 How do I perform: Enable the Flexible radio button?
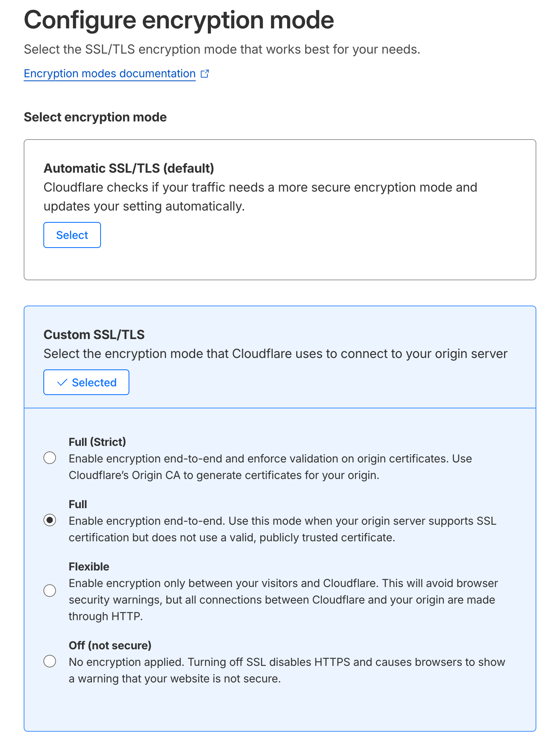point(50,591)
